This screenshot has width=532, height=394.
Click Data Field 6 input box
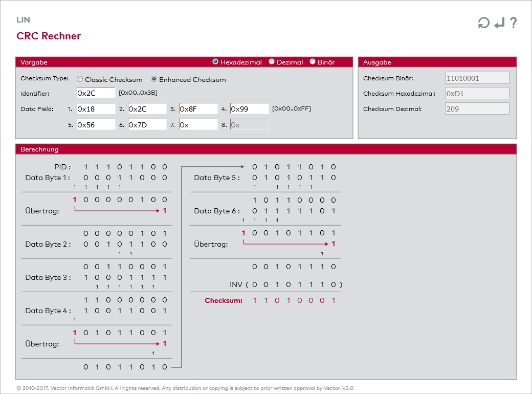click(147, 125)
